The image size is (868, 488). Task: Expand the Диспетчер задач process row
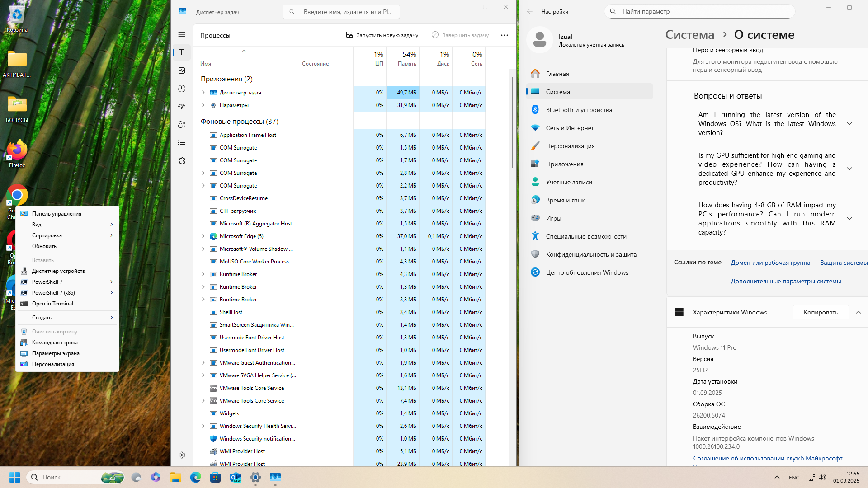[x=203, y=93]
